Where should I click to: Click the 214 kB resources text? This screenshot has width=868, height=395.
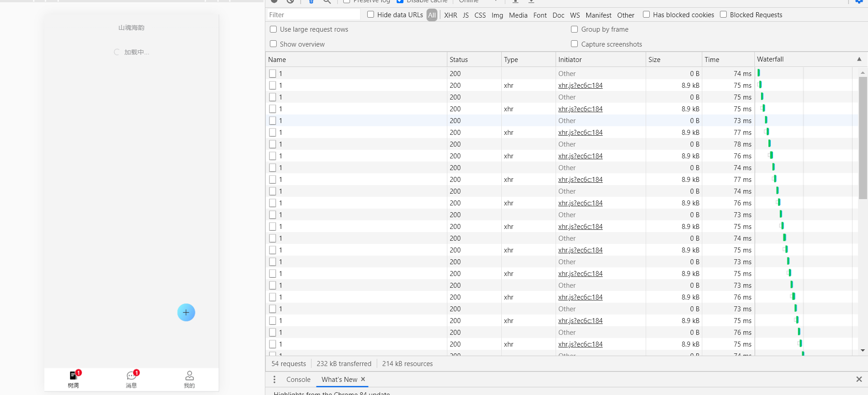point(407,364)
